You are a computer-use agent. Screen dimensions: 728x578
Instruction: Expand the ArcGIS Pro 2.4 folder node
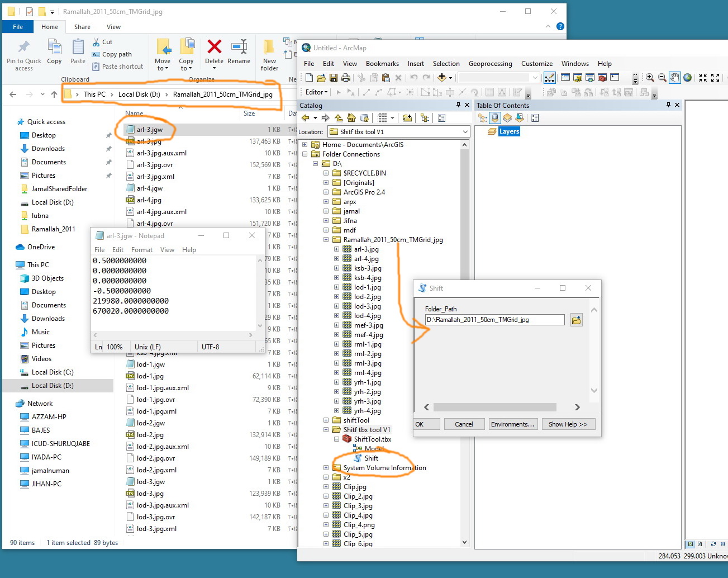[326, 192]
